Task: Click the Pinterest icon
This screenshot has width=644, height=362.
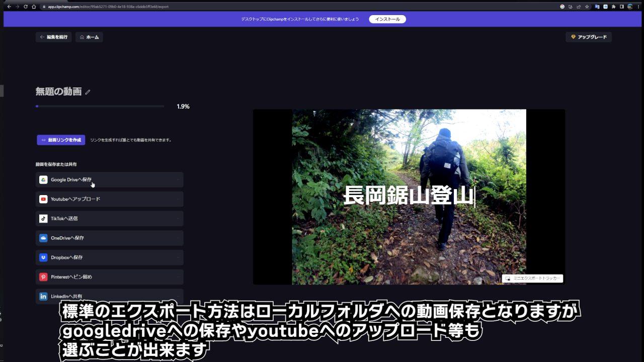Action: (x=43, y=277)
